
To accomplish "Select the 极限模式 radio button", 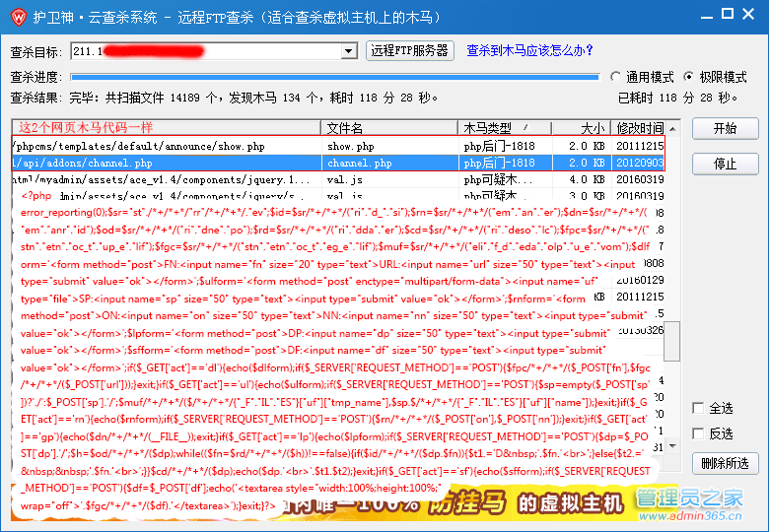I will 689,77.
